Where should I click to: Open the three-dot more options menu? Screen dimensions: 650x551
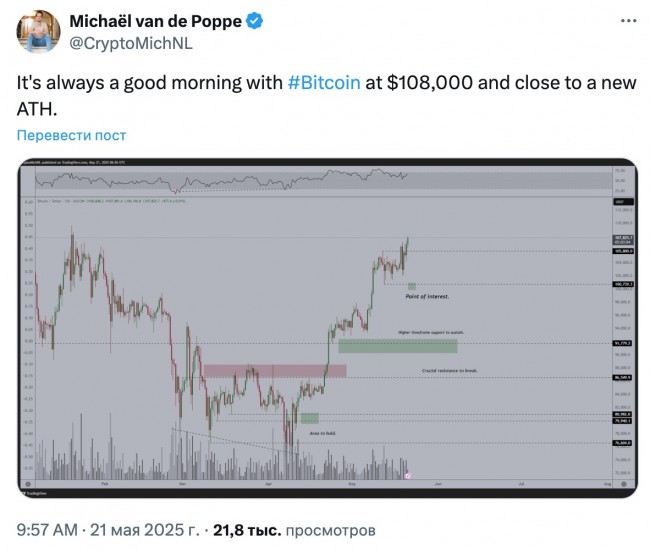click(628, 21)
